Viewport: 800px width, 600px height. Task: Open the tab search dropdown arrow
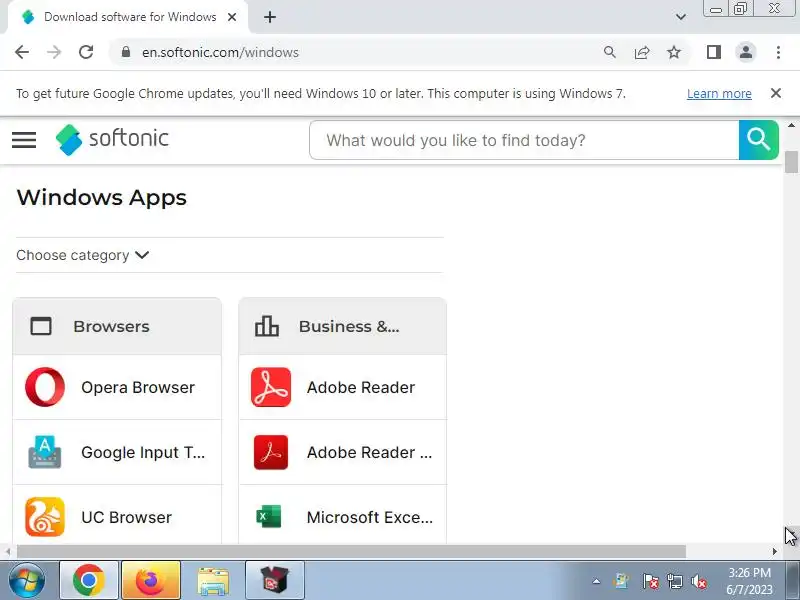[681, 17]
